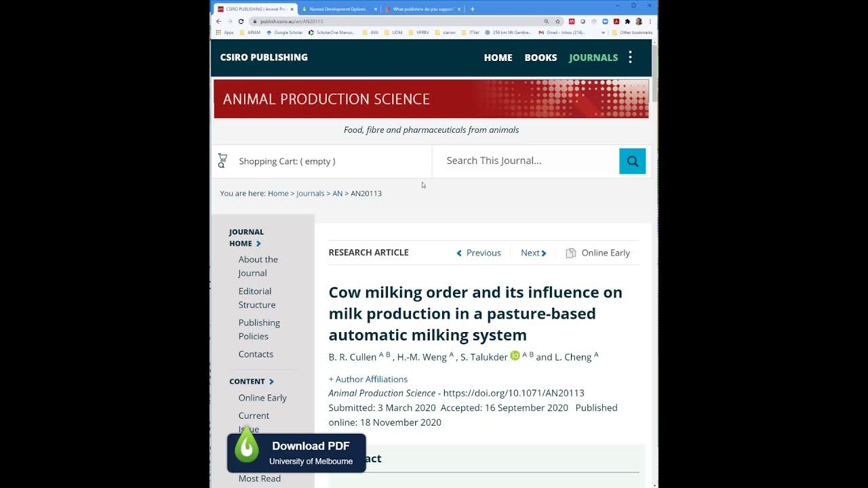Click the user profile avatar in toolbar
This screenshot has width=868, height=488.
[x=639, y=21]
